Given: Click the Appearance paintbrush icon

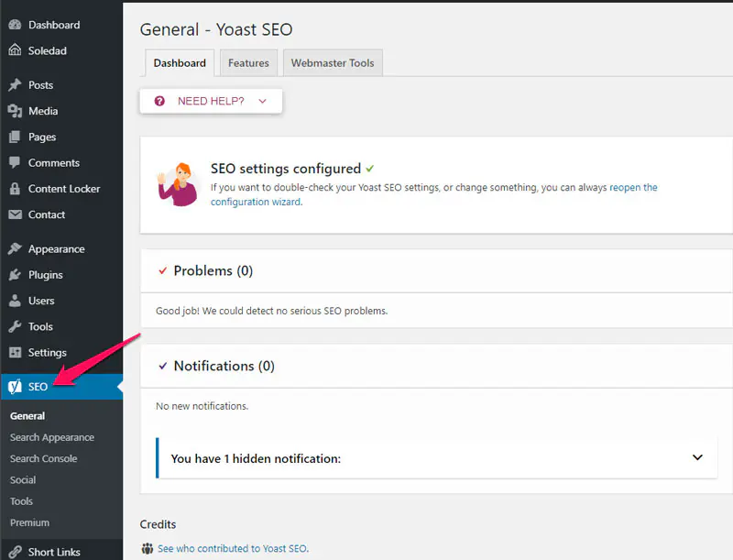Looking at the screenshot, I should click(15, 248).
